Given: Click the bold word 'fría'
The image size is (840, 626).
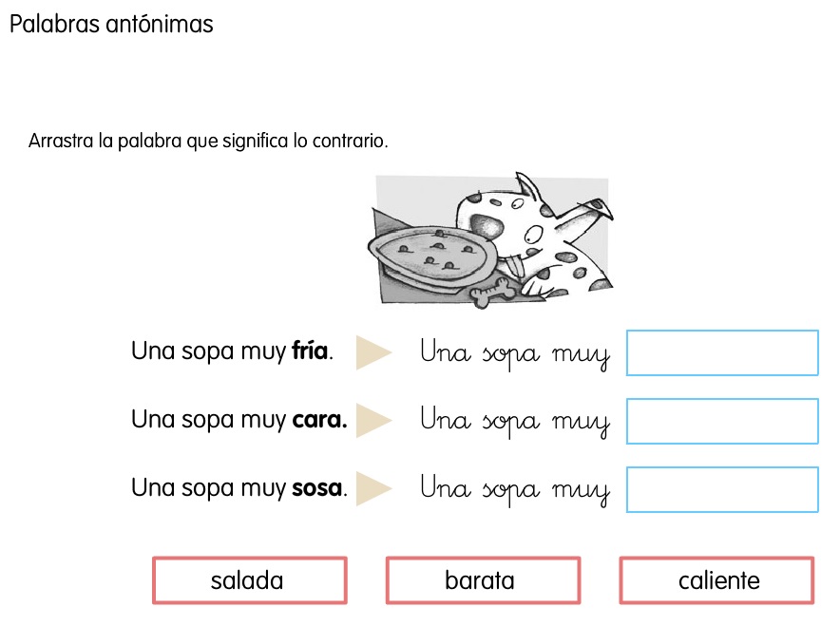Looking at the screenshot, I should coord(310,351).
